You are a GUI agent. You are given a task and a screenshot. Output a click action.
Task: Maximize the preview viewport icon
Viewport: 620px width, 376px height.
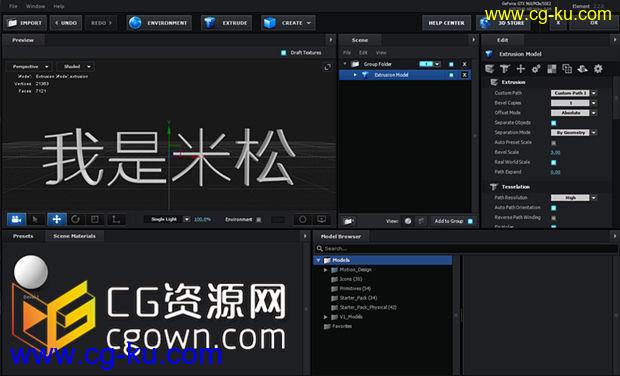point(327,67)
